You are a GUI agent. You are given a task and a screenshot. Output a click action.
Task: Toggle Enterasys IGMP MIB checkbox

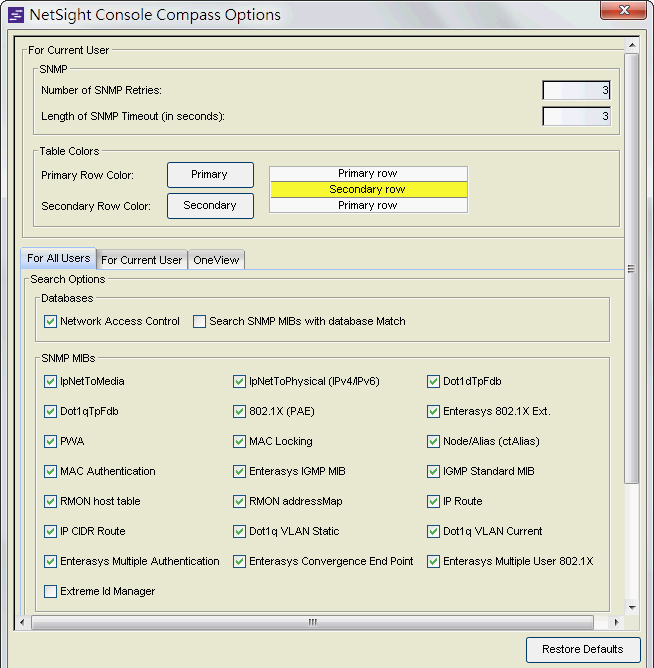point(239,471)
